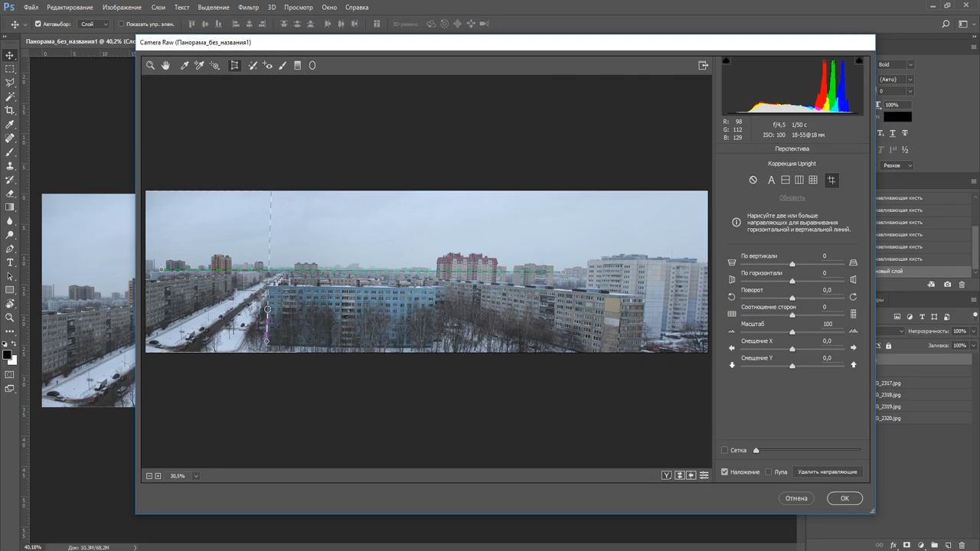Select the White Balance eyedropper in Camera Raw
The width and height of the screenshot is (980, 551).
(185, 66)
